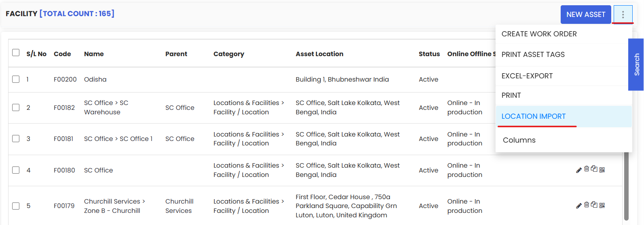644x225 pixels.
Task: Sort by the Asset Location column header
Action: pos(320,54)
